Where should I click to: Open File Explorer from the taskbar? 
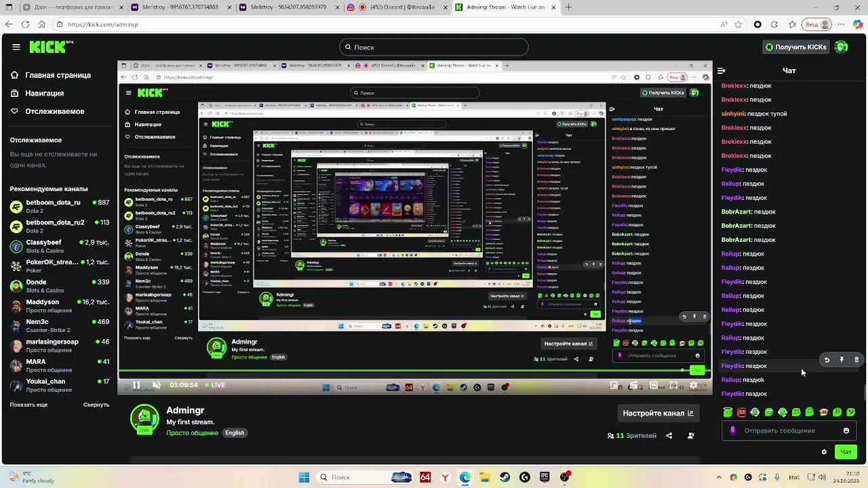click(486, 477)
